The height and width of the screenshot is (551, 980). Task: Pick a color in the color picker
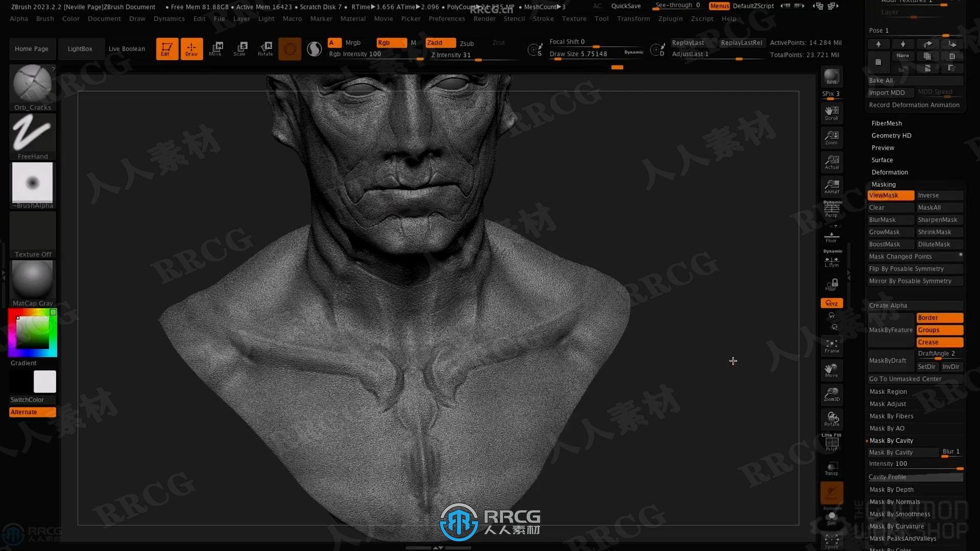33,333
